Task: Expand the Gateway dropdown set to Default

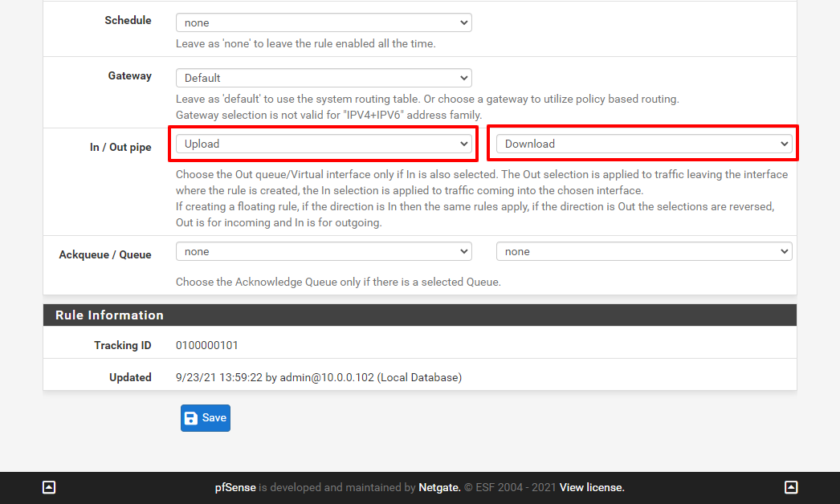Action: pos(324,78)
